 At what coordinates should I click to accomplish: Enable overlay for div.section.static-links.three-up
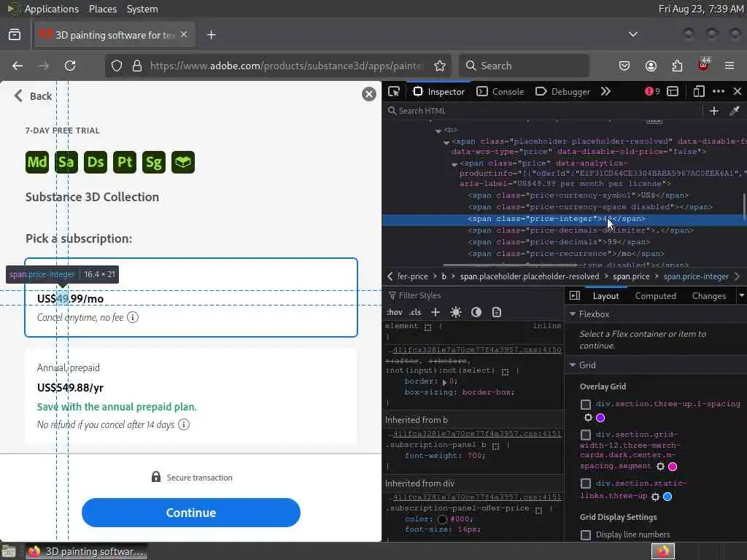point(586,484)
